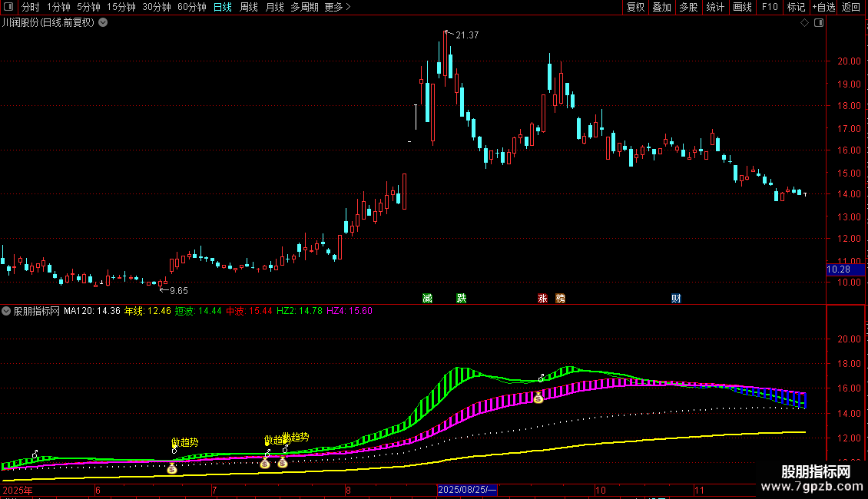This screenshot has width=868, height=499.
Task: Click the 2025年 label on time axis
Action: (x=18, y=490)
